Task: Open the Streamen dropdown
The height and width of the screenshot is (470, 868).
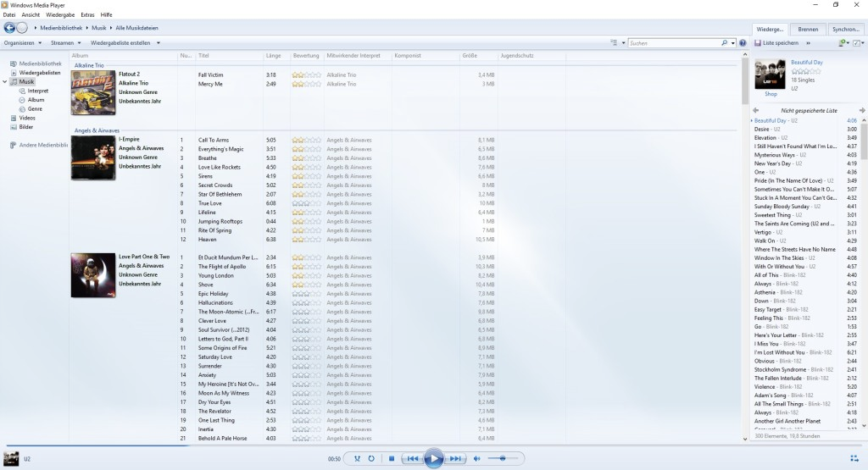Action: (x=66, y=42)
